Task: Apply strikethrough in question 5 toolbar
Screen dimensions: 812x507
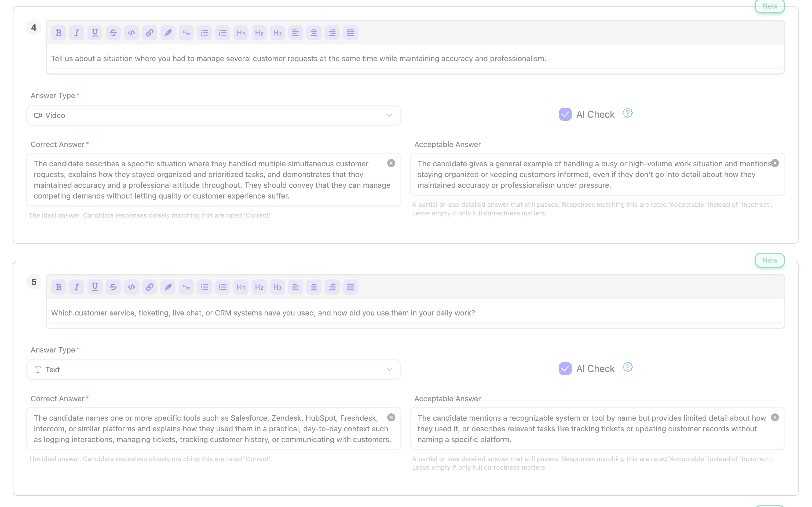Action: click(113, 287)
